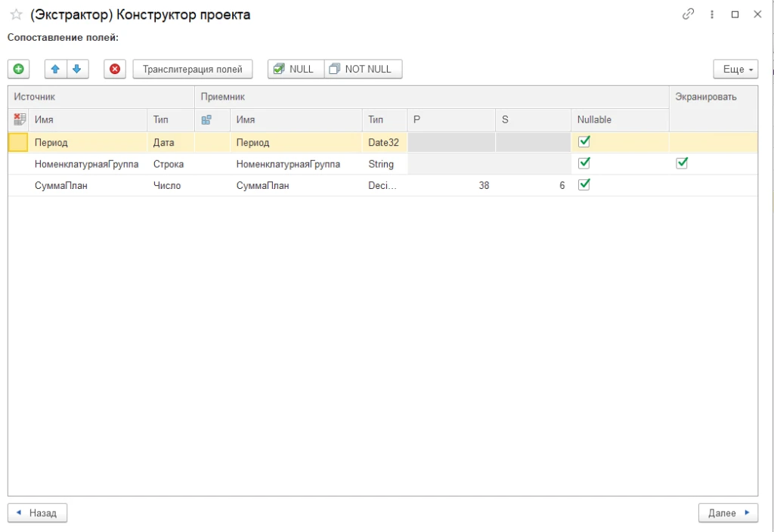The width and height of the screenshot is (774, 532).
Task: Move the selected field up
Action: pyautogui.click(x=55, y=69)
